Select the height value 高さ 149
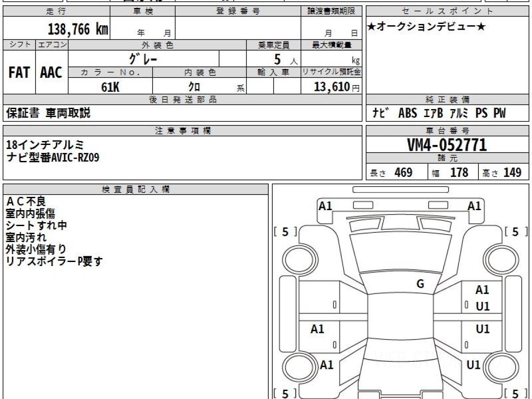This screenshot has height=399, width=532. coord(502,173)
